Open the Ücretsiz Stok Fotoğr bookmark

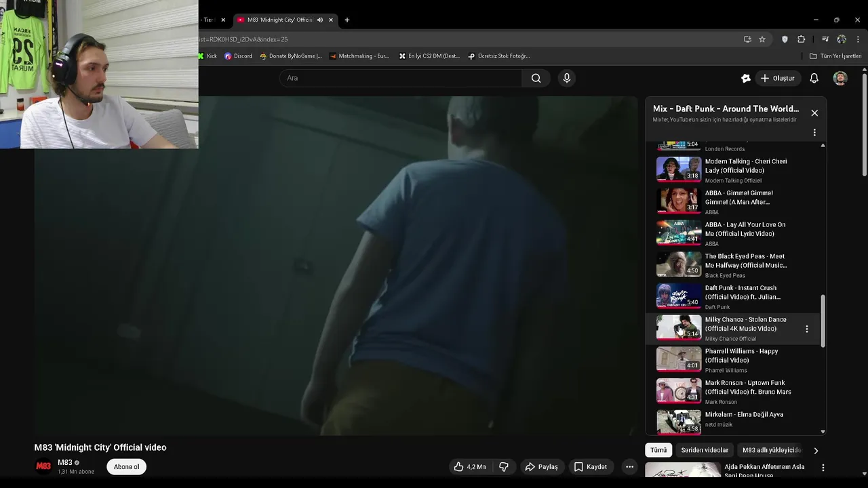tap(499, 56)
